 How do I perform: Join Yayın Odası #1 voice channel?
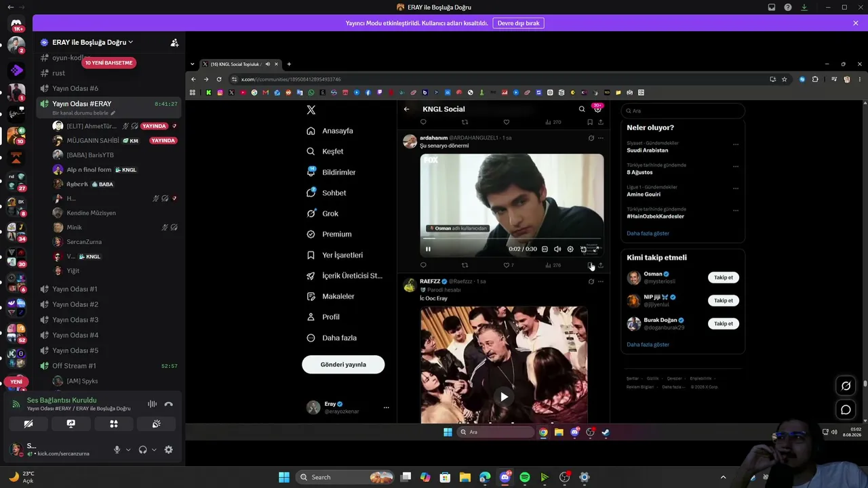pyautogui.click(x=108, y=289)
